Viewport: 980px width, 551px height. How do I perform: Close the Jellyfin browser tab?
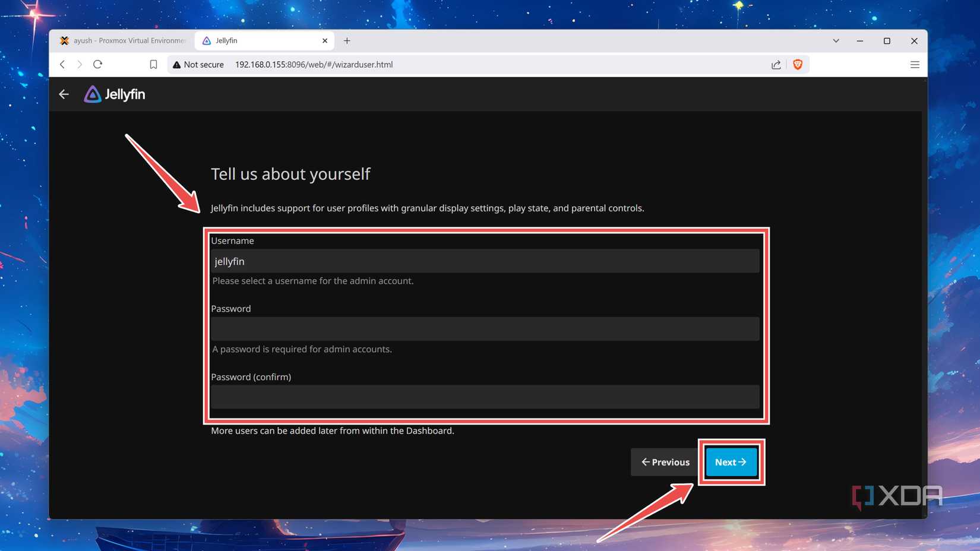pos(325,40)
